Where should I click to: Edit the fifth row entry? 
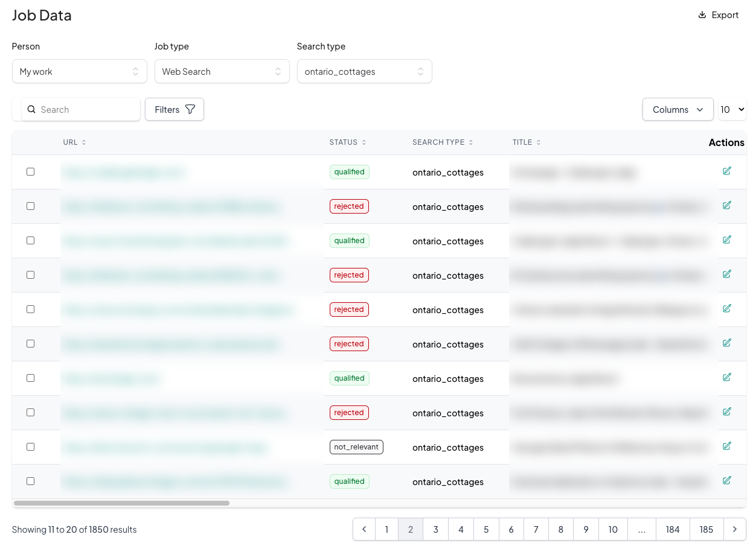(726, 308)
